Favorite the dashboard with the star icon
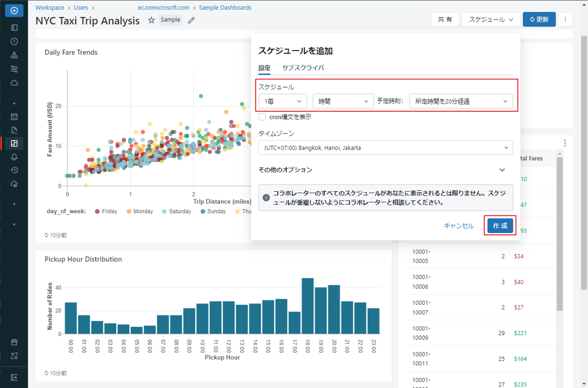This screenshot has width=588, height=388. 151,21
